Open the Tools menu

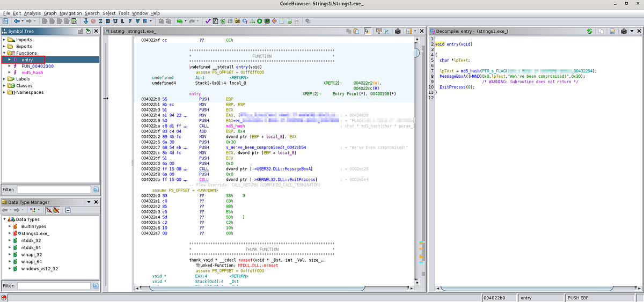pyautogui.click(x=123, y=13)
